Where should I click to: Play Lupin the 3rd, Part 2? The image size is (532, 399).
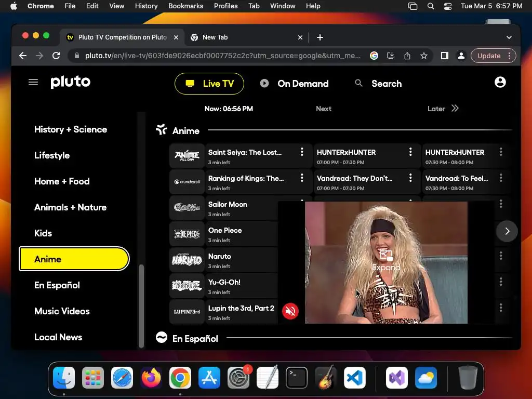[242, 312]
